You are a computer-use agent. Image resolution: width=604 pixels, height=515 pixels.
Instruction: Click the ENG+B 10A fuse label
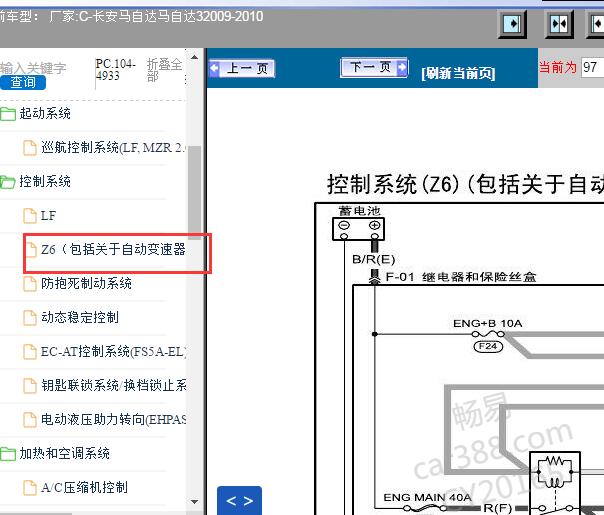488,323
